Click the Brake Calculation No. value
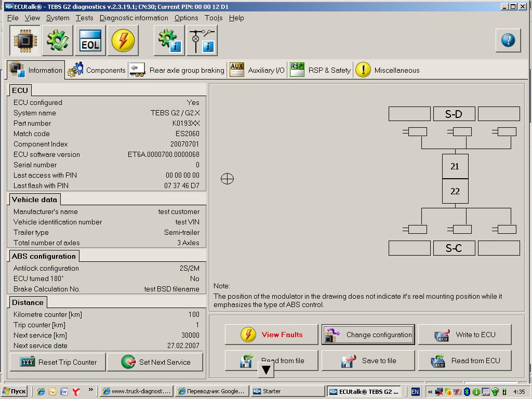532x399 pixels. click(171, 289)
